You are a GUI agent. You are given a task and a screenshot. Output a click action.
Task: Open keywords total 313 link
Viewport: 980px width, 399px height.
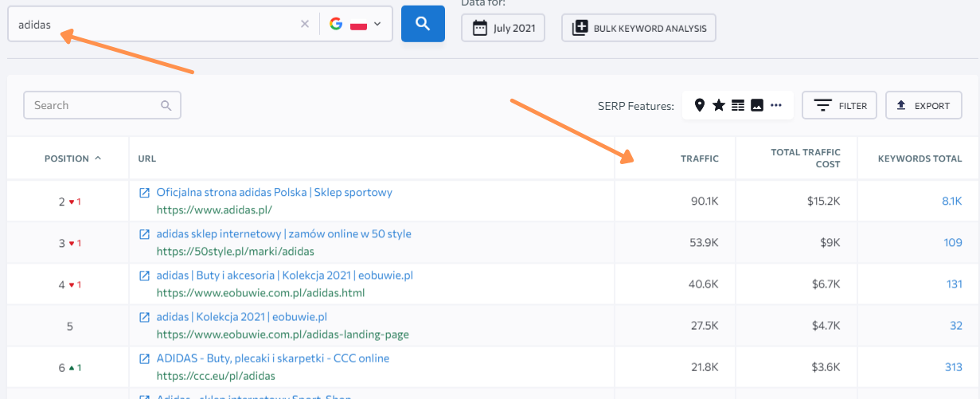[x=953, y=367]
